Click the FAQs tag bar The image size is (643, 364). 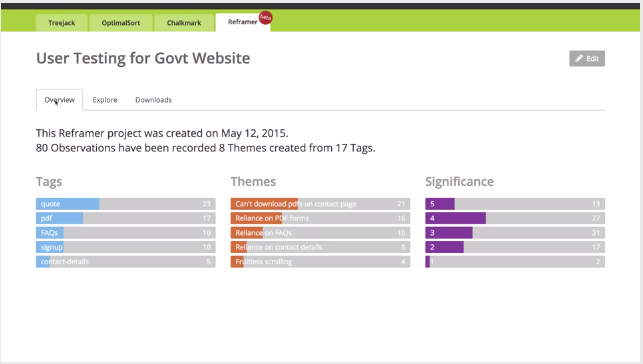pyautogui.click(x=125, y=233)
